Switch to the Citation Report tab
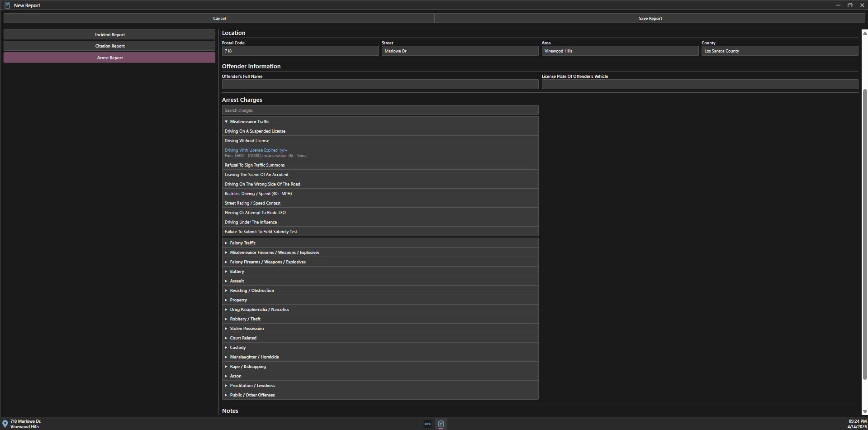Screen dimensions: 868x430 pyautogui.click(x=109, y=46)
